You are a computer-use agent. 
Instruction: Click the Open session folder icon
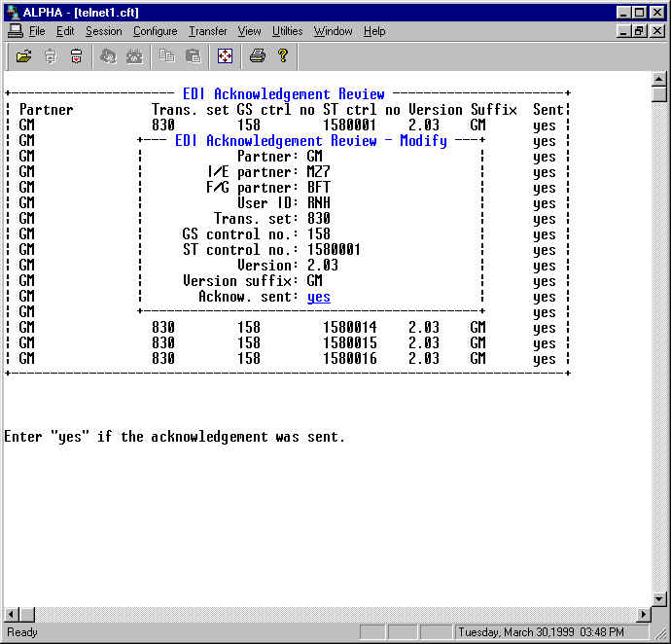click(x=24, y=56)
